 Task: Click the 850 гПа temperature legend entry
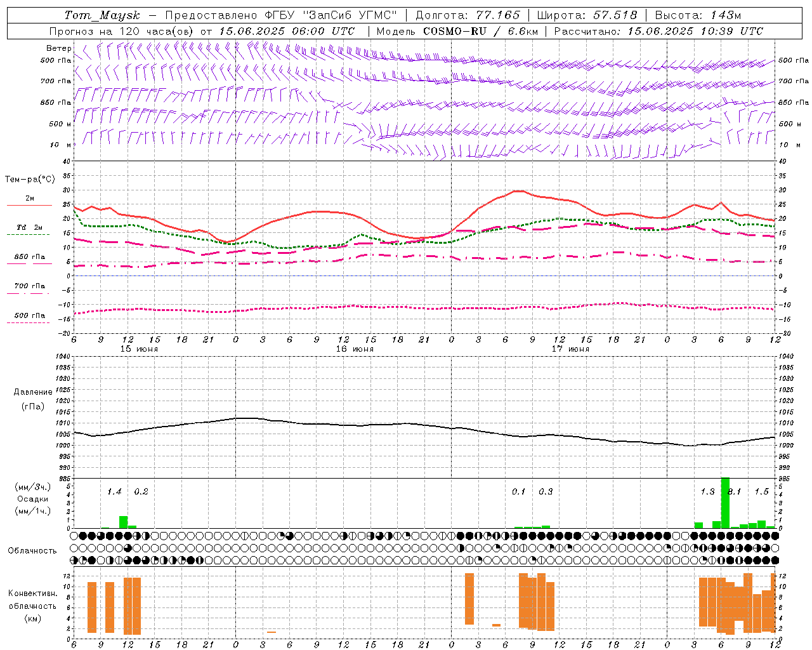click(x=29, y=257)
